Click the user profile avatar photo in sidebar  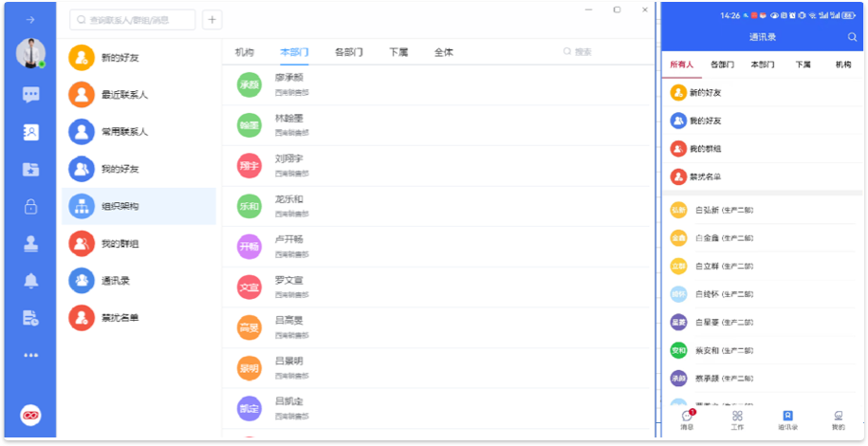click(x=30, y=53)
